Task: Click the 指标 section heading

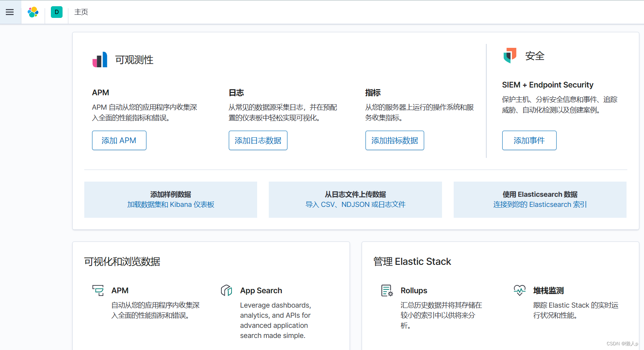Action: pos(373,93)
